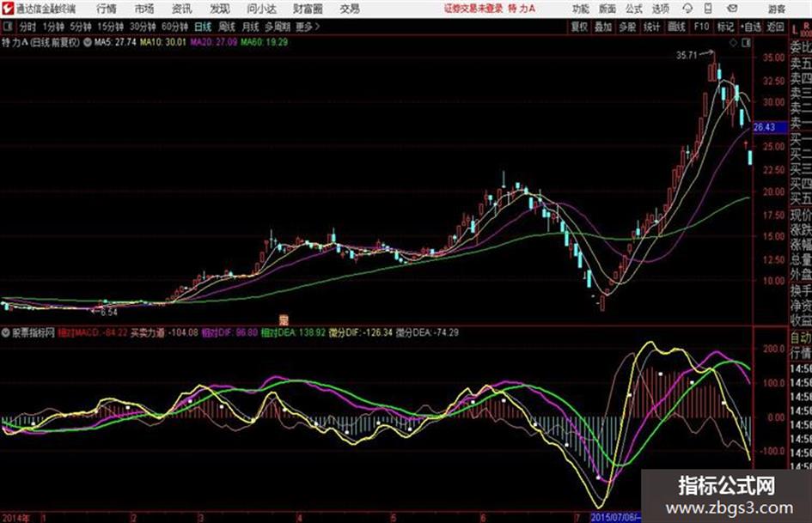Open the F10 company info button
This screenshot has height=523, width=812.
[x=702, y=27]
